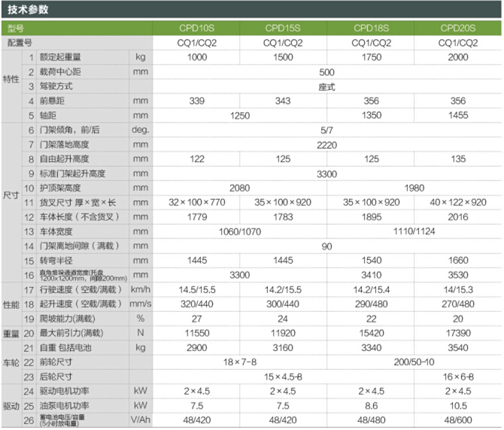Click the 2080 overhead guard height value
Screen dimensions: 504x430
tap(239, 187)
